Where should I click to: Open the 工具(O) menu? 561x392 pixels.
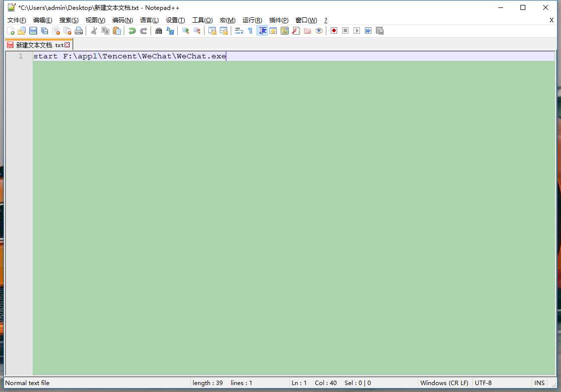[202, 20]
